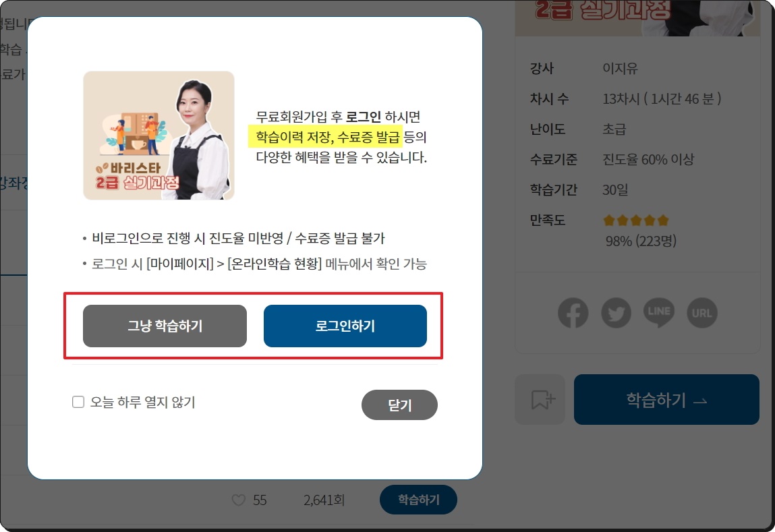Click the course banner image at top right
This screenshot has height=532, width=775.
tap(637, 18)
